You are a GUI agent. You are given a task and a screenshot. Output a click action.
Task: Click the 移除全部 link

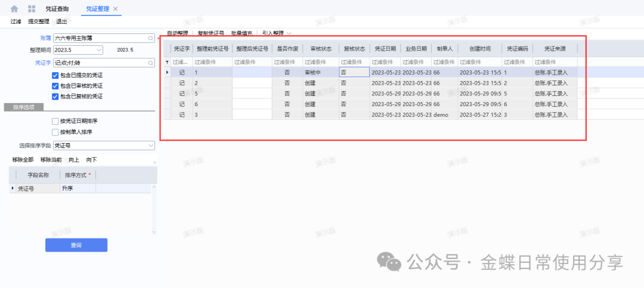click(24, 160)
